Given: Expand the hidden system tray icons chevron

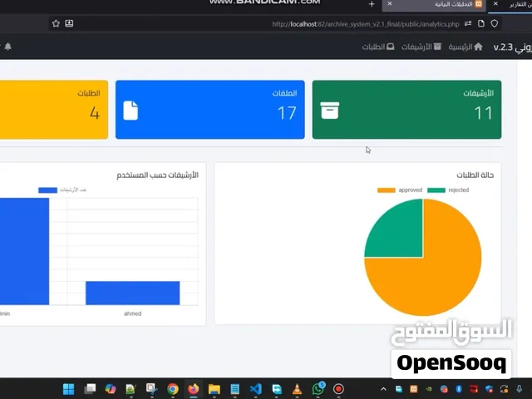Looking at the screenshot, I should click(383, 389).
